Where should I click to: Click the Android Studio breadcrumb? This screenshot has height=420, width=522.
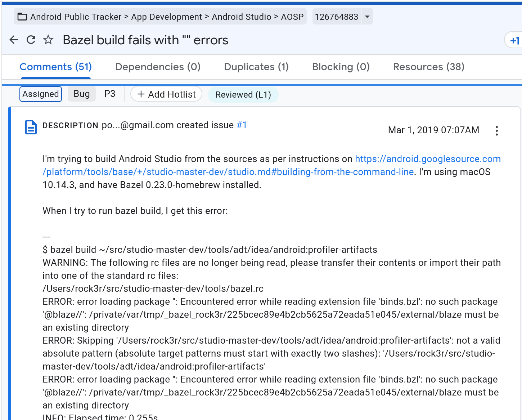click(242, 17)
